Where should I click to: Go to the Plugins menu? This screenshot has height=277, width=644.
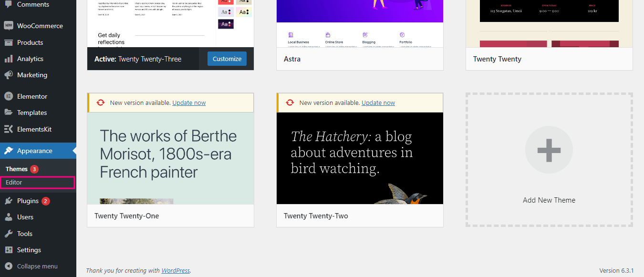(38, 201)
